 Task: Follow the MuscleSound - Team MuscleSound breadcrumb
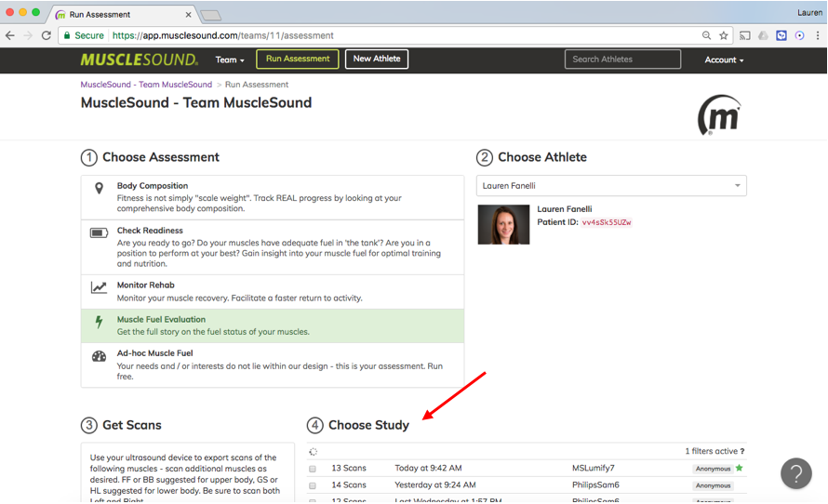click(x=146, y=85)
